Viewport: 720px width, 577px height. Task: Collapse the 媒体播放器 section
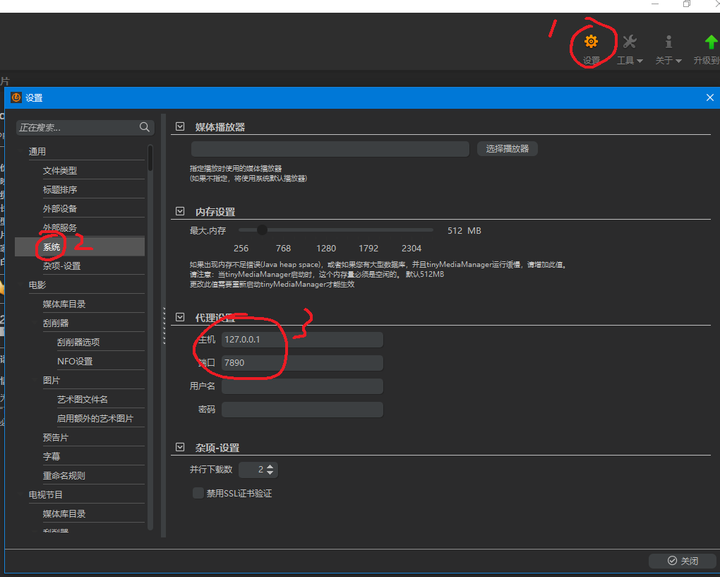180,127
